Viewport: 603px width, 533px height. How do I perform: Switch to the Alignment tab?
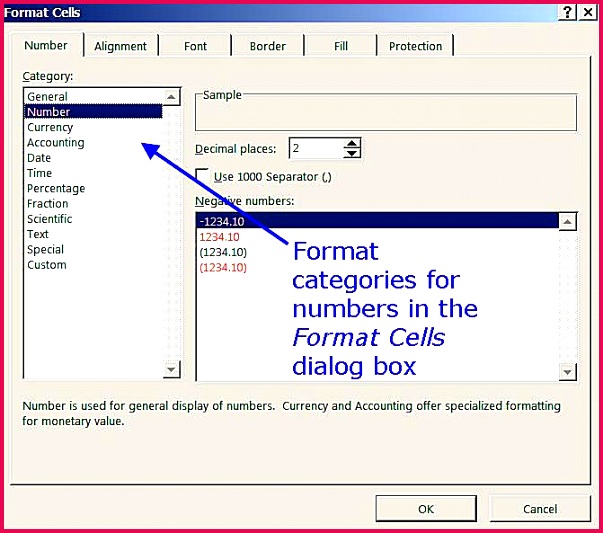(x=120, y=46)
